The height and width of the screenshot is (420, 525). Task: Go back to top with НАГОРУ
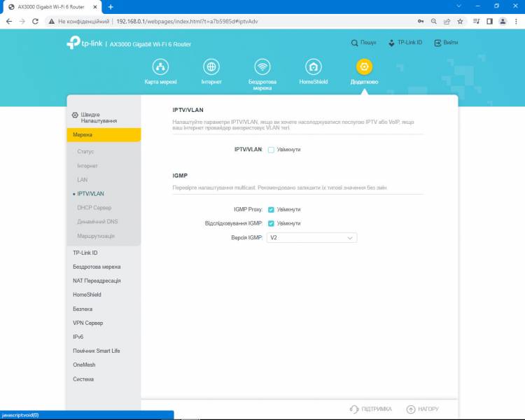[423, 409]
